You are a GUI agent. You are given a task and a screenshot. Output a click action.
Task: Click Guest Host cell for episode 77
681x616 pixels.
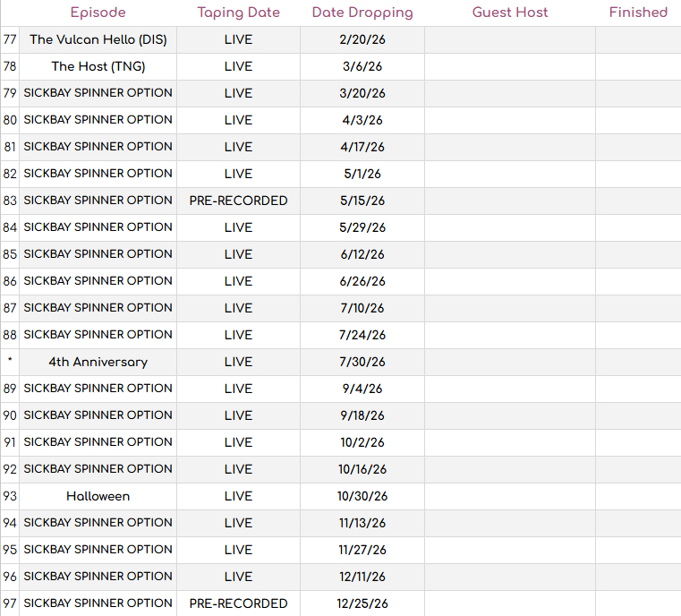tap(510, 39)
